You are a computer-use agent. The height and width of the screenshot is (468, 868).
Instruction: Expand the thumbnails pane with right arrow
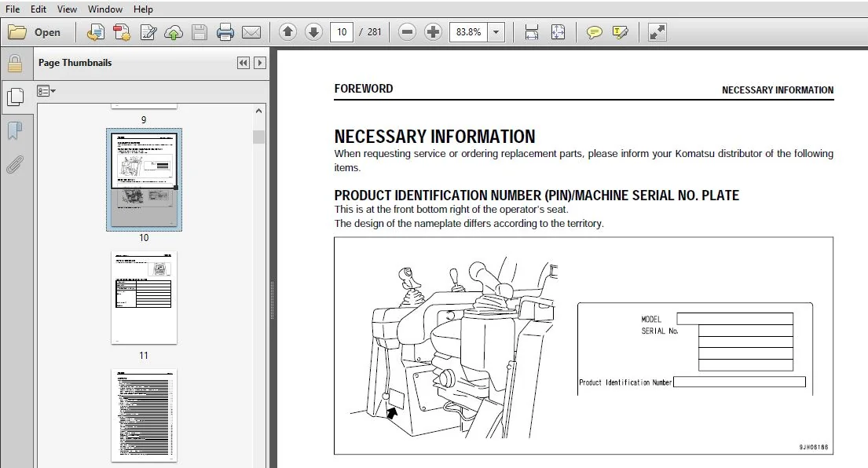pyautogui.click(x=260, y=63)
